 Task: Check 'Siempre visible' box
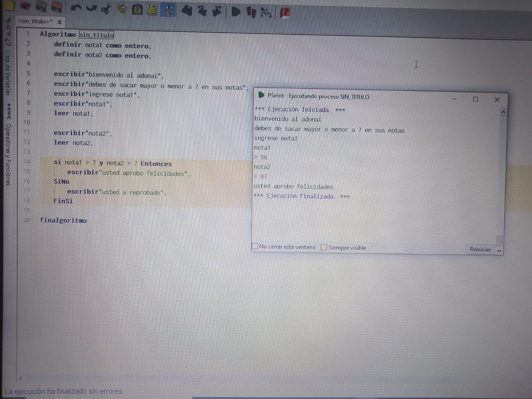pos(324,247)
